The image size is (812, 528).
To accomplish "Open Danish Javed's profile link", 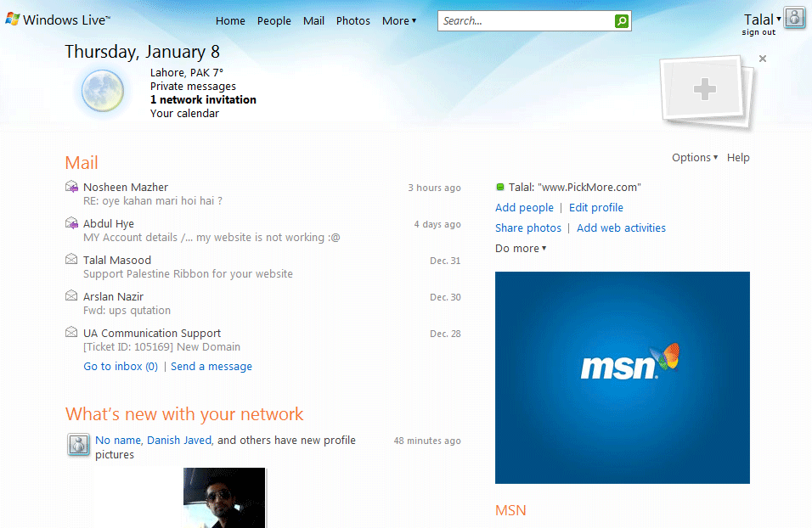I will click(x=179, y=440).
